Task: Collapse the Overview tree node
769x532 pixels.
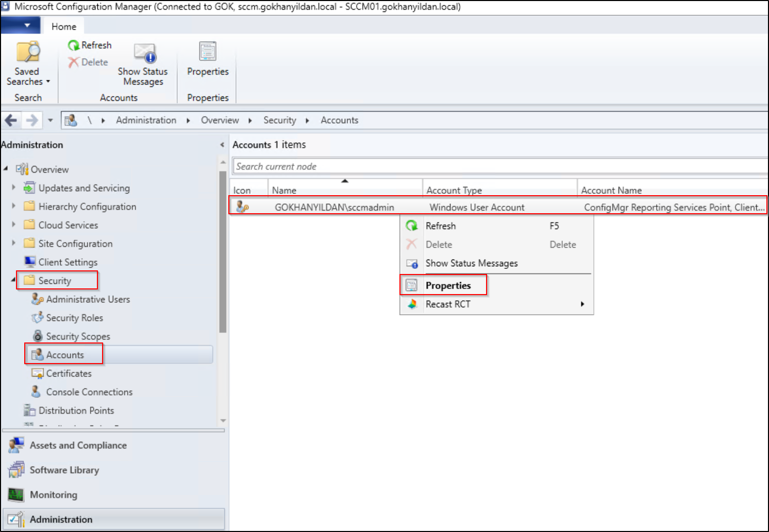Action: coord(6,168)
